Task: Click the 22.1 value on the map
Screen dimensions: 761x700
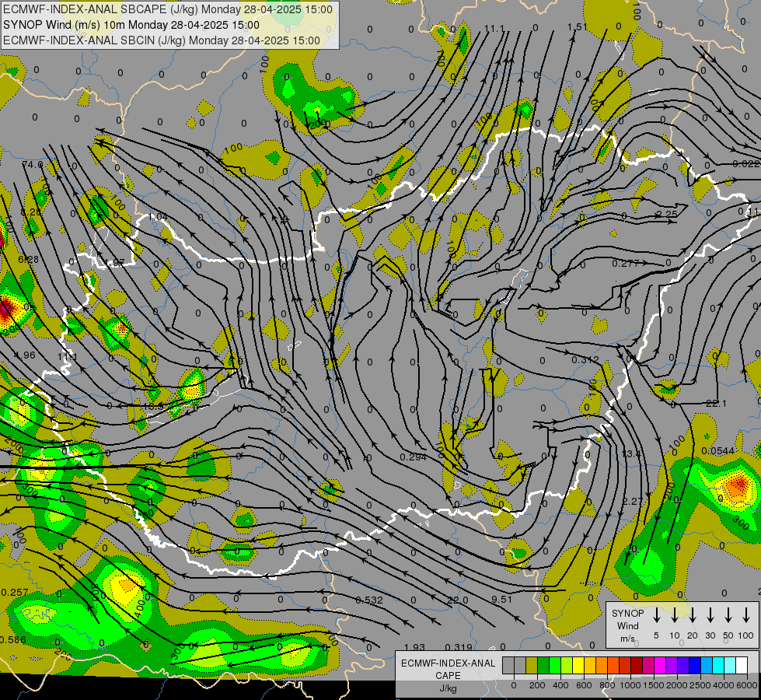Action: tap(716, 403)
